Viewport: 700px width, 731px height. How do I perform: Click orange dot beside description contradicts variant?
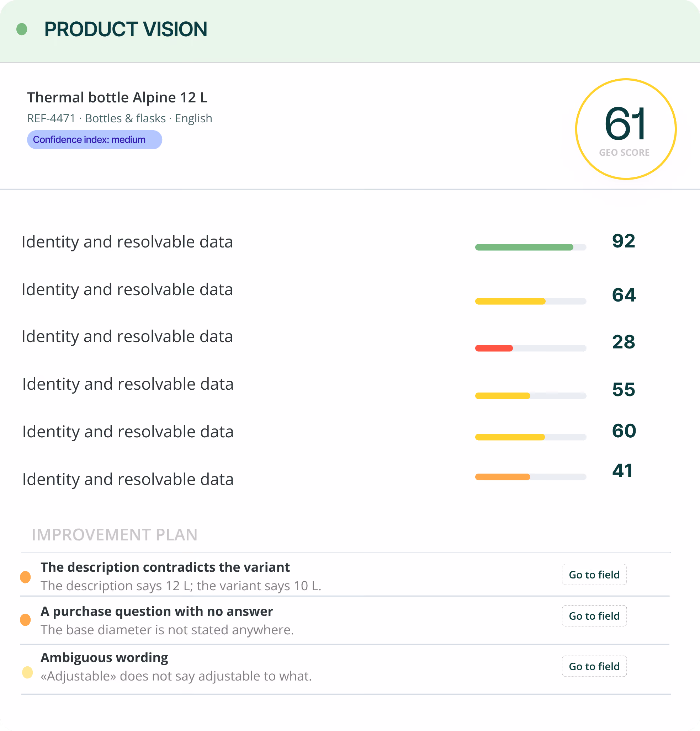(x=25, y=577)
